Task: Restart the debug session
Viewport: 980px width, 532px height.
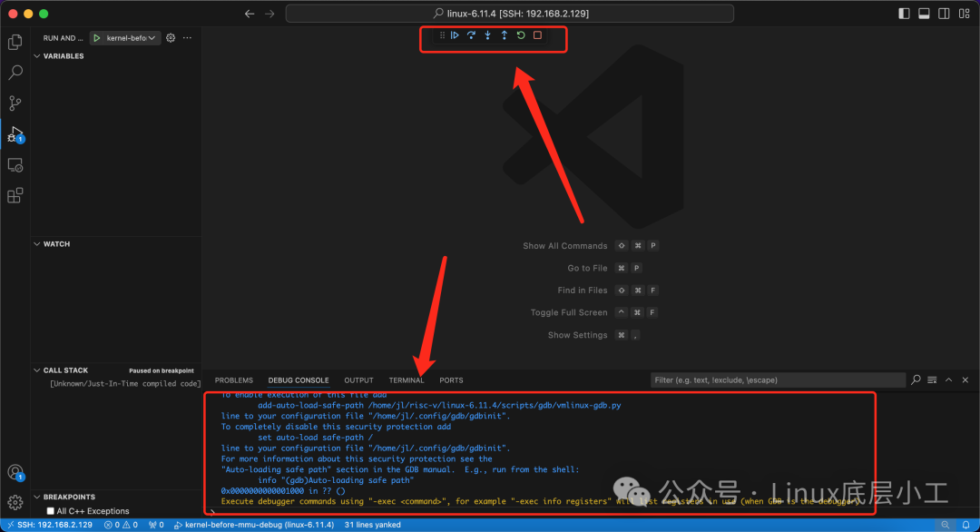Action: [x=521, y=35]
